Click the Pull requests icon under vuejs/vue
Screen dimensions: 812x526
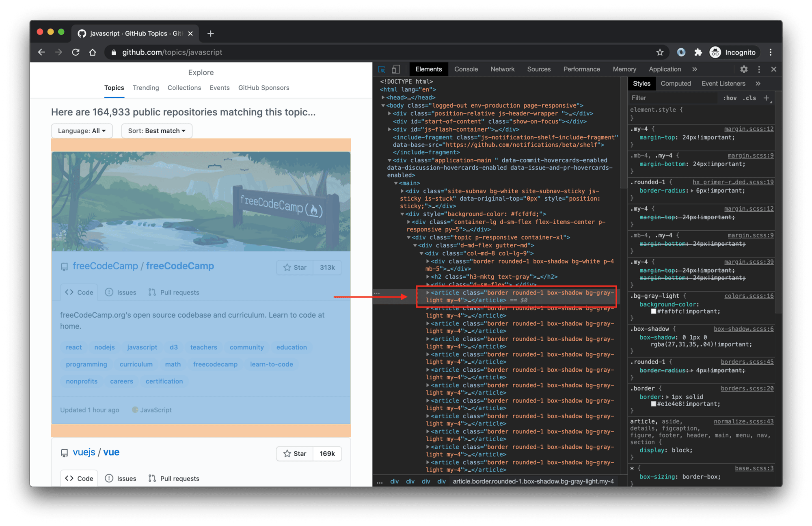pyautogui.click(x=151, y=478)
